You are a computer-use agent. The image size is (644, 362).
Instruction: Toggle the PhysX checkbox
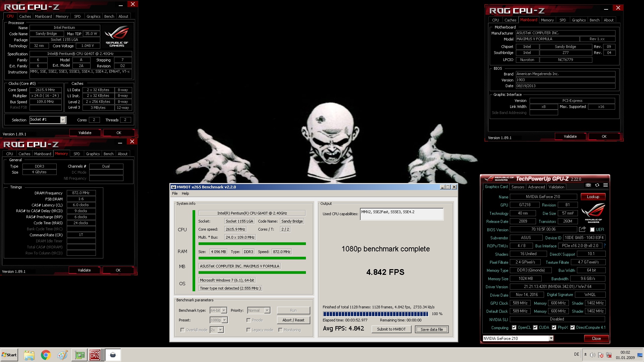pyautogui.click(x=554, y=327)
